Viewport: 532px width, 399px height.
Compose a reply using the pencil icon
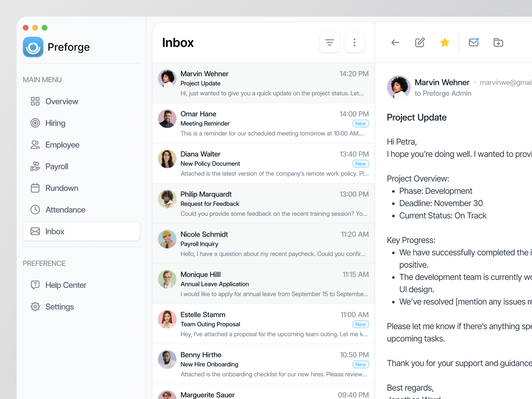[x=420, y=42]
